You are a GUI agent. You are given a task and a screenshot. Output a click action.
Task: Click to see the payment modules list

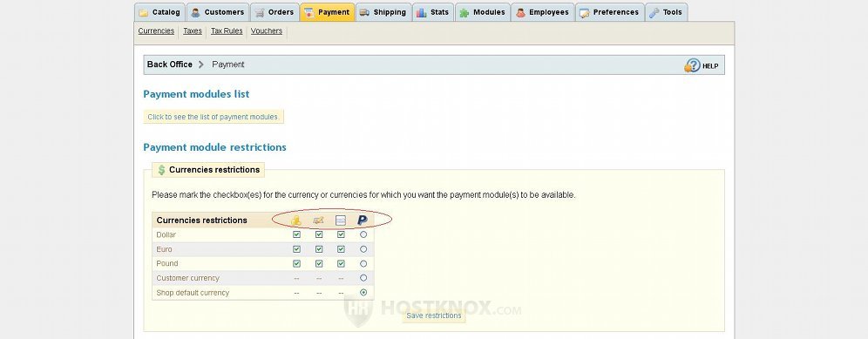pos(214,117)
